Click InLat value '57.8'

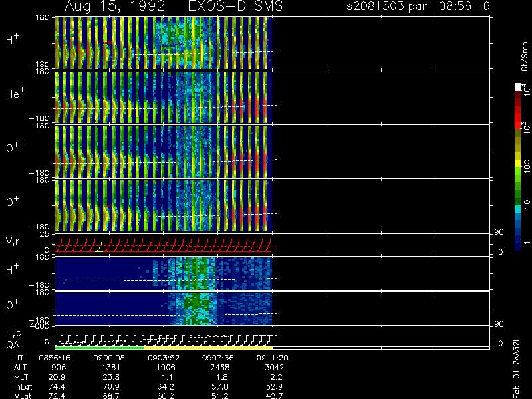coord(220,386)
